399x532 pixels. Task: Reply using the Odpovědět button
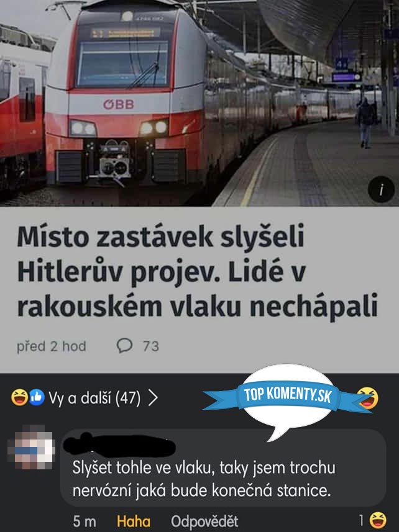pos(204,521)
